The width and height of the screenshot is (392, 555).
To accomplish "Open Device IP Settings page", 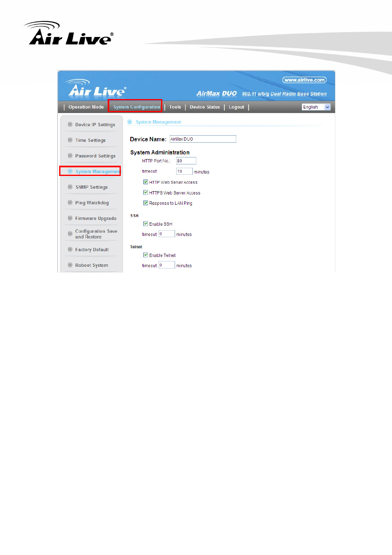I will pyautogui.click(x=95, y=125).
